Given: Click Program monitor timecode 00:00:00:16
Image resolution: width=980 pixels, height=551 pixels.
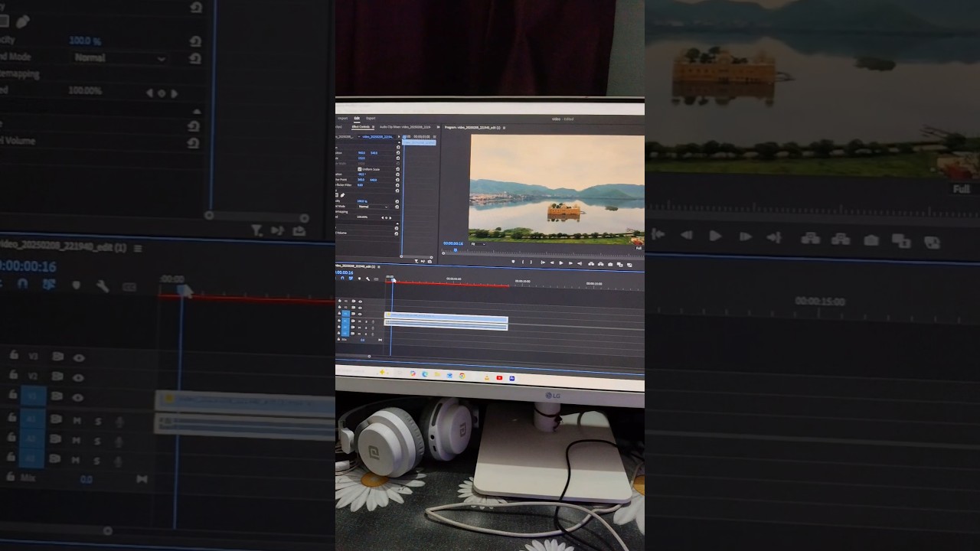Looking at the screenshot, I should 453,243.
